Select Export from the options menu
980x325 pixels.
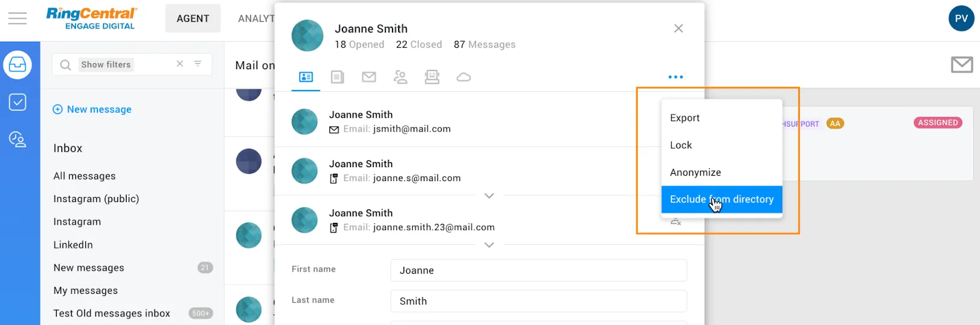click(x=685, y=118)
